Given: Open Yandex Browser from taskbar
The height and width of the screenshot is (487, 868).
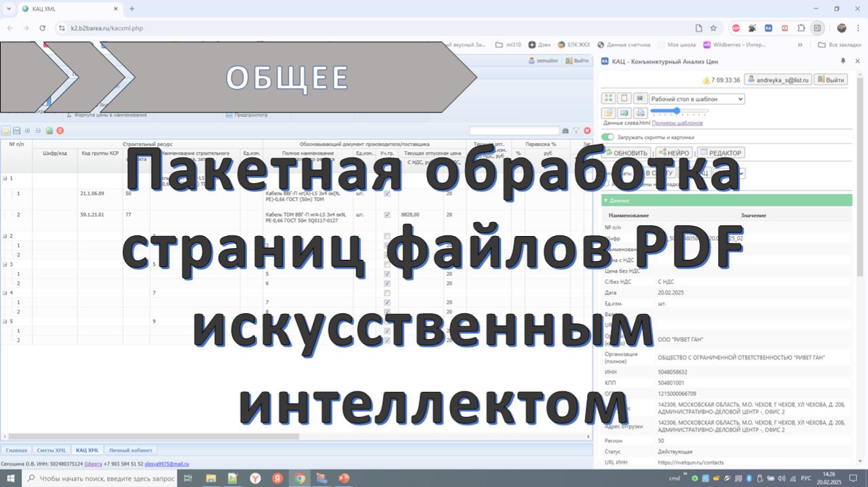Looking at the screenshot, I should coord(255,478).
